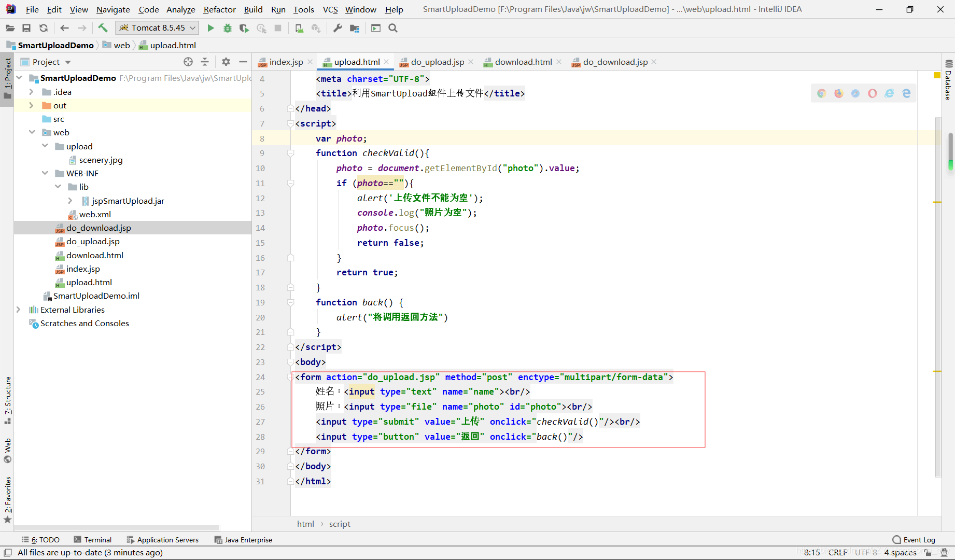Open in Firefox browser icon
This screenshot has width=955, height=560.
click(x=839, y=93)
